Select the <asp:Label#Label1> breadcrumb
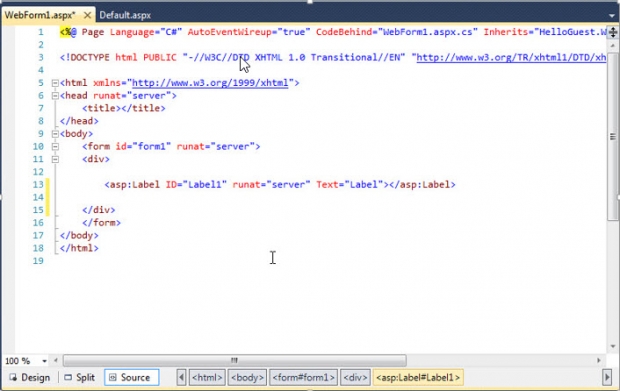 click(418, 378)
